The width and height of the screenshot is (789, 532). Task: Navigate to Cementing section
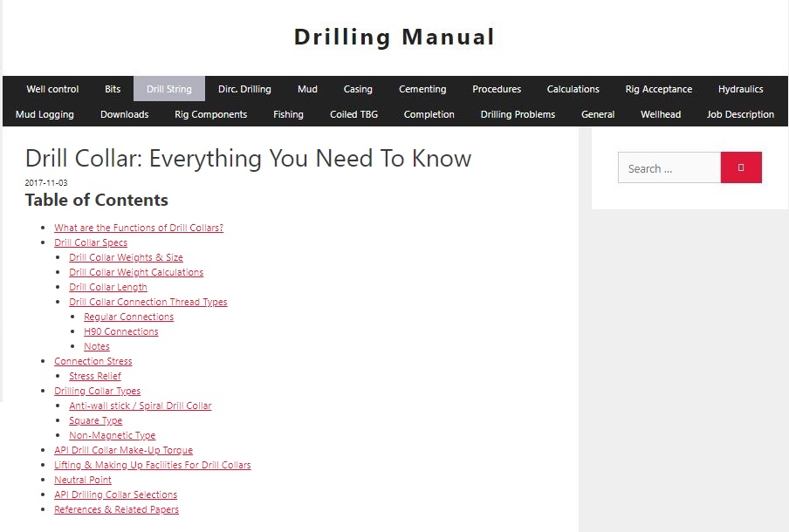coord(422,89)
